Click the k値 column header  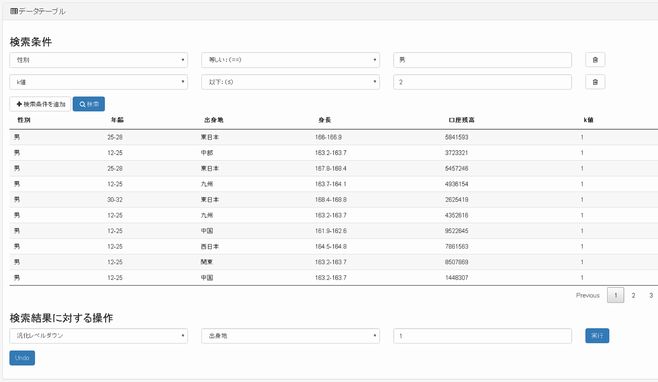tap(588, 120)
